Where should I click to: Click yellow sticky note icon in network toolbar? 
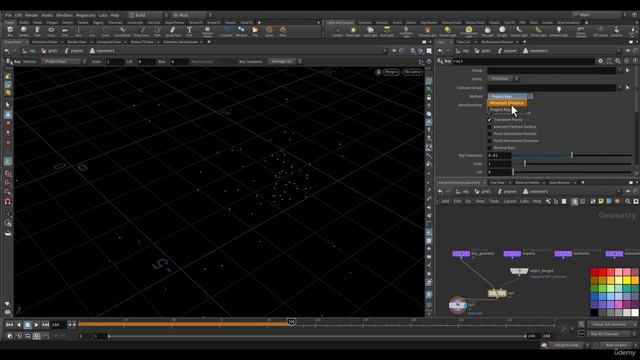point(601,201)
